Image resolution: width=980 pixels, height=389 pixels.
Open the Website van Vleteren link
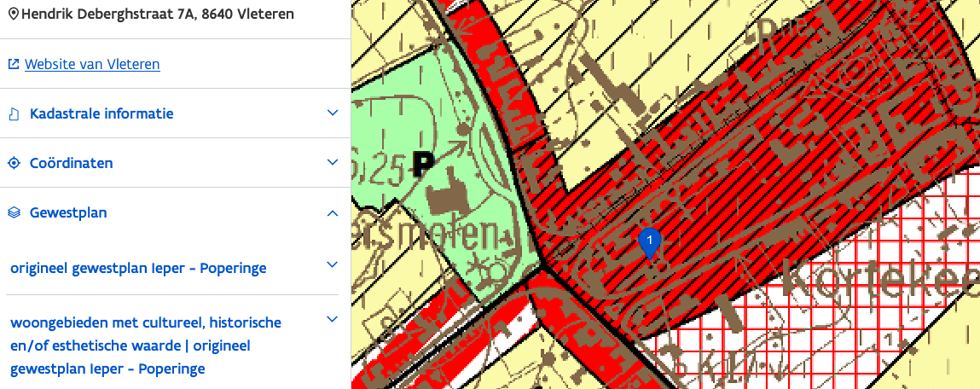coord(92,64)
